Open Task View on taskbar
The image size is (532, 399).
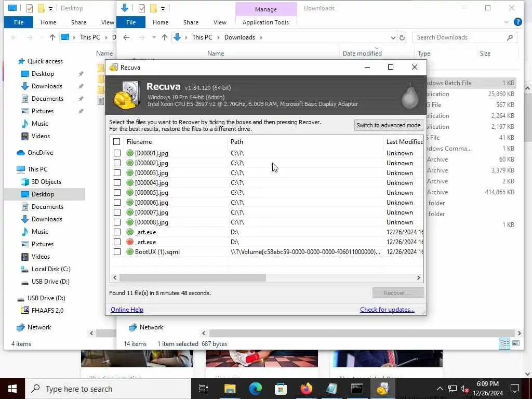pyautogui.click(x=204, y=389)
